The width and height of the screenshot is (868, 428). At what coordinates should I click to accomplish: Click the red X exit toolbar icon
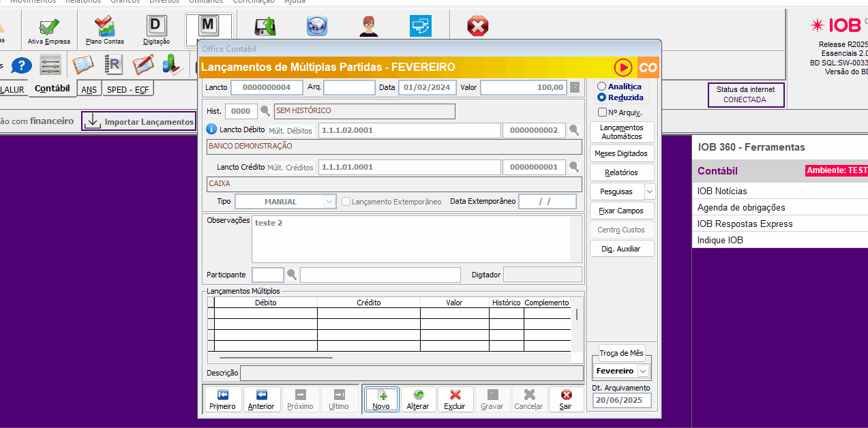click(477, 27)
